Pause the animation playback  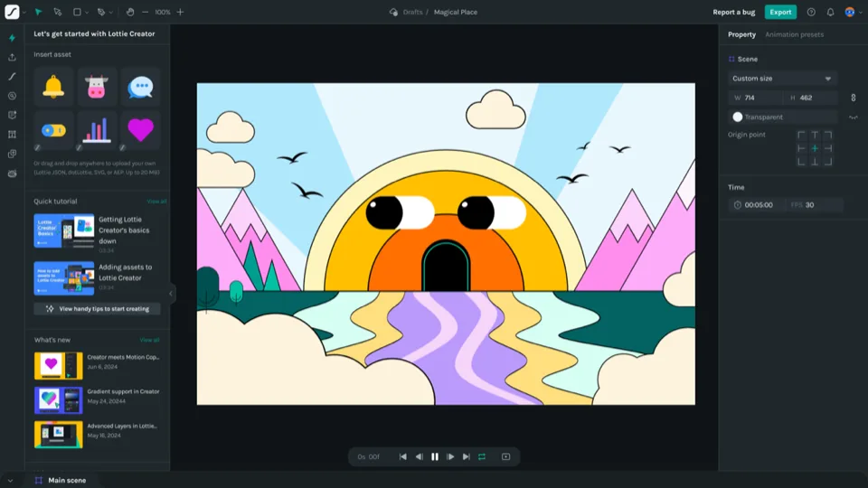coord(435,456)
